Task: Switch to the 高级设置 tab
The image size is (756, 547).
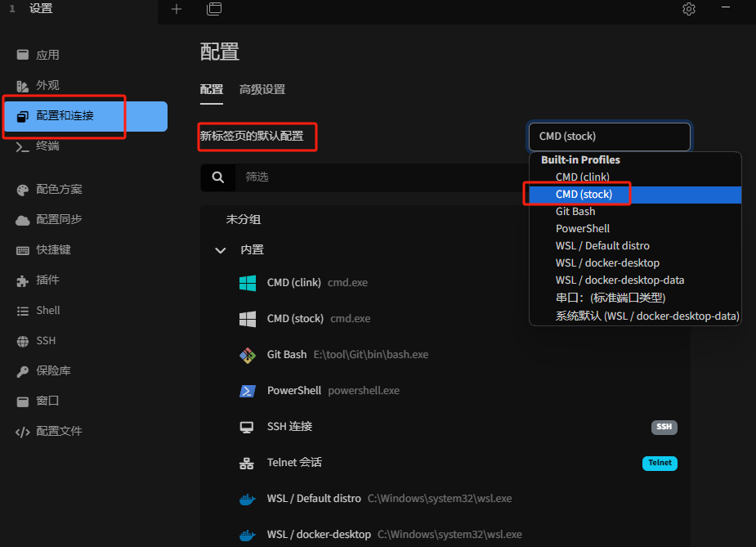Action: point(262,90)
